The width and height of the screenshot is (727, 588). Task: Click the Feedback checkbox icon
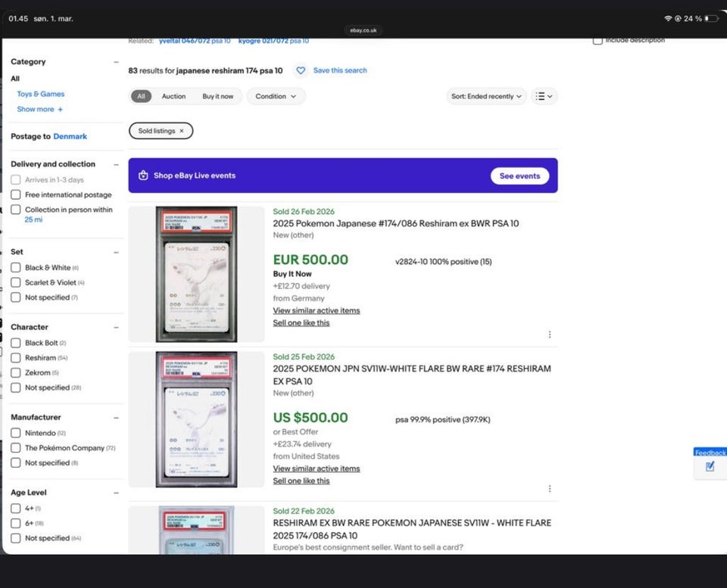(x=710, y=467)
